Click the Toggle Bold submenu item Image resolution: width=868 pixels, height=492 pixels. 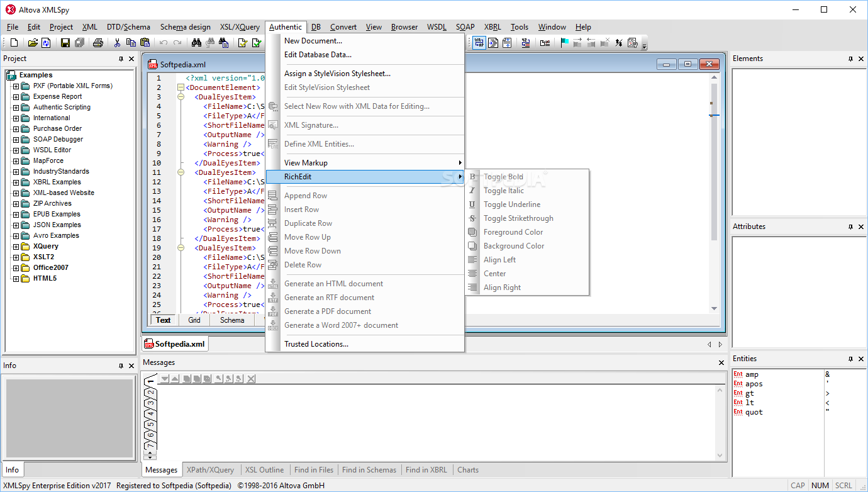tap(527, 177)
